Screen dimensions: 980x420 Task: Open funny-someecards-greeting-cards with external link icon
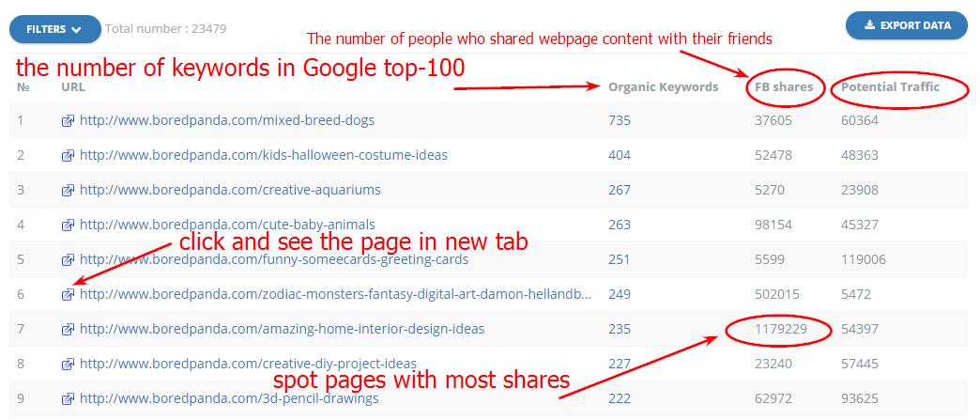tap(68, 260)
